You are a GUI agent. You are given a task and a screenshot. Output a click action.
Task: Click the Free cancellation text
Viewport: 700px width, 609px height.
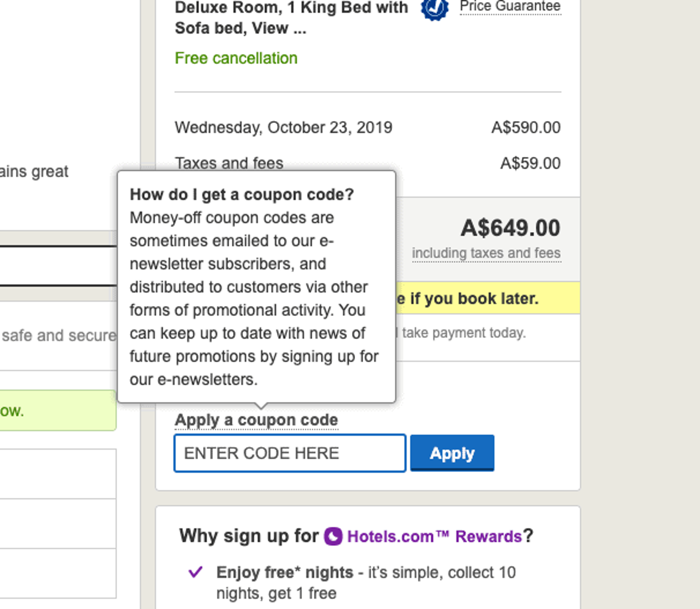coord(236,58)
